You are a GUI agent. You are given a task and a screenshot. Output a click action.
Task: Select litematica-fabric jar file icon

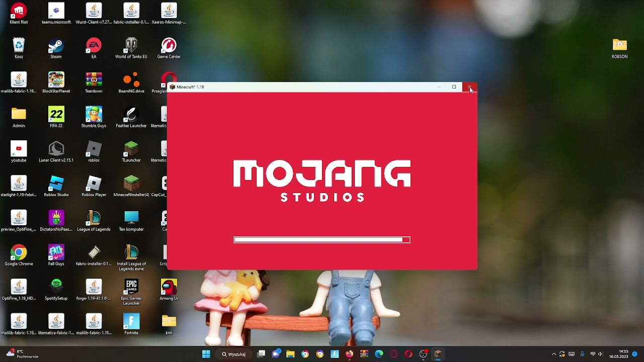pos(56,324)
